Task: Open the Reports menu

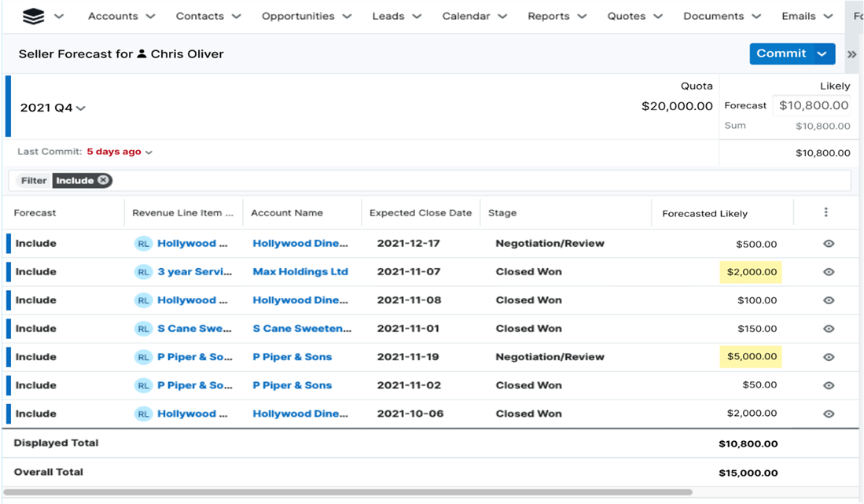Action: point(557,16)
